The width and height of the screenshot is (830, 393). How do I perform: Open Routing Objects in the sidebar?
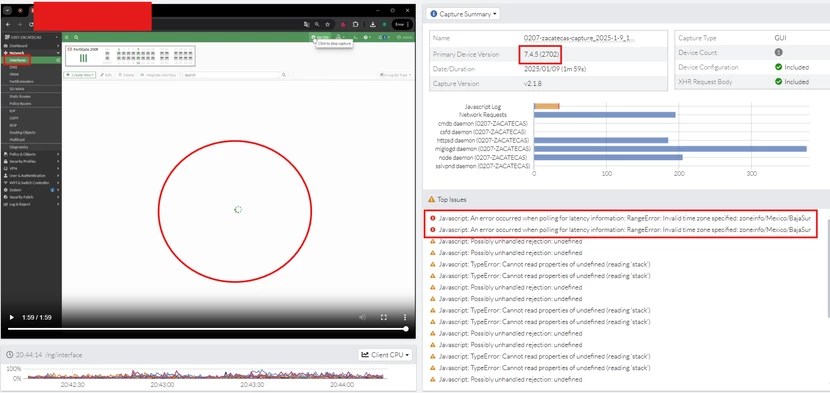click(22, 132)
